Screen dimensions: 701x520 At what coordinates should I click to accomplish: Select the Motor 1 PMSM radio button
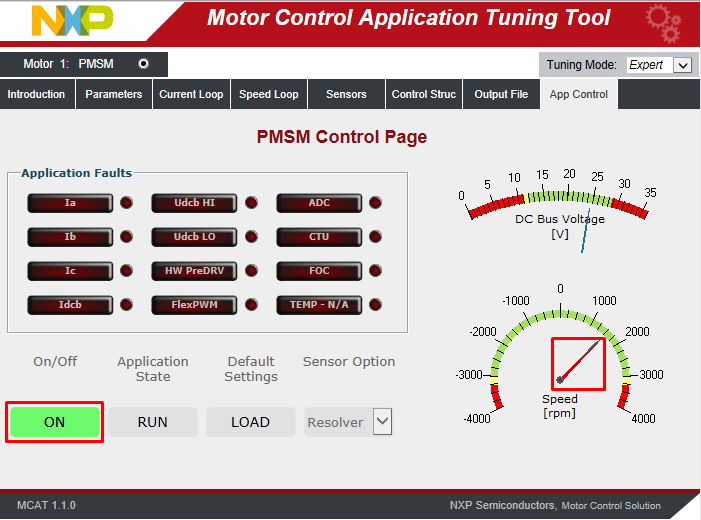[143, 64]
